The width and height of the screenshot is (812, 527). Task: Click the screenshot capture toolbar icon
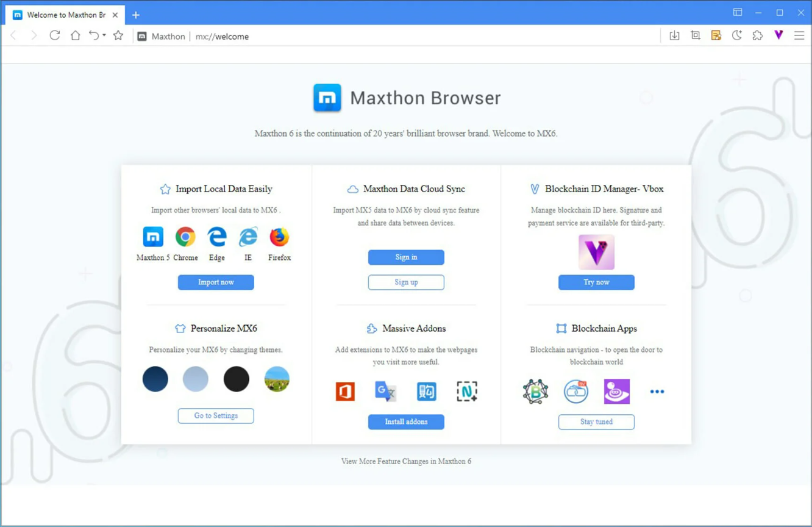696,35
